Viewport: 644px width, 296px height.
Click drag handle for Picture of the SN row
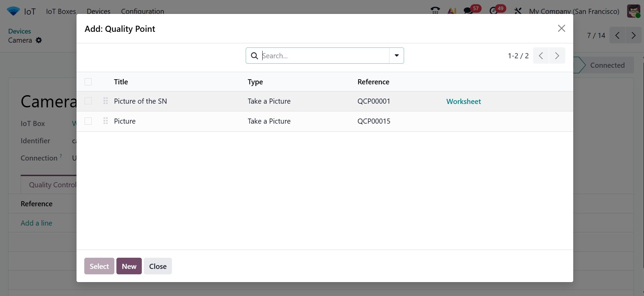coord(106,101)
